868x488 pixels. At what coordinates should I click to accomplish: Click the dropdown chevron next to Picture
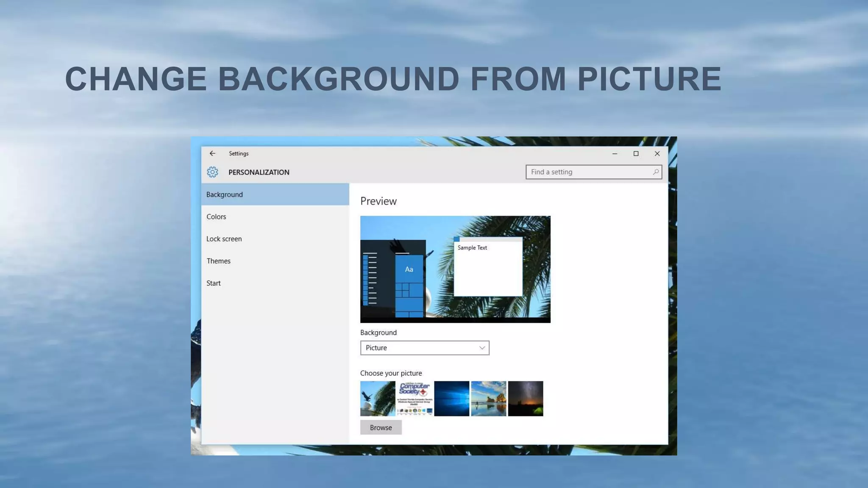coord(482,348)
